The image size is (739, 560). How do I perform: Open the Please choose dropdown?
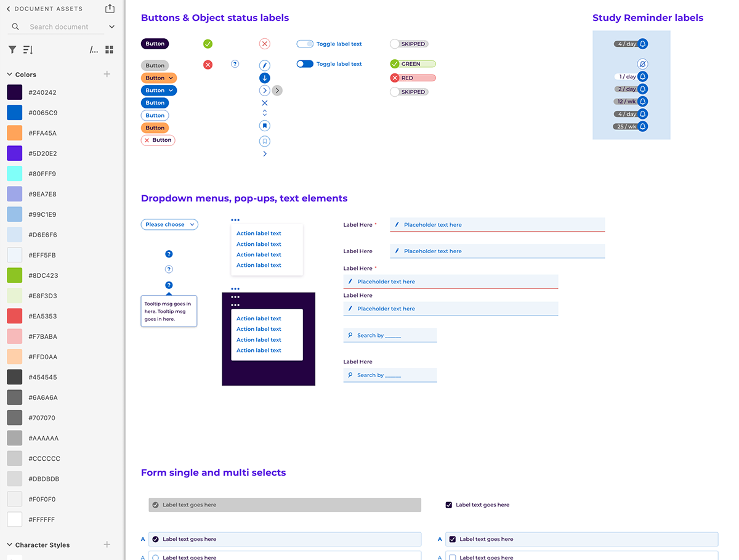point(169,225)
